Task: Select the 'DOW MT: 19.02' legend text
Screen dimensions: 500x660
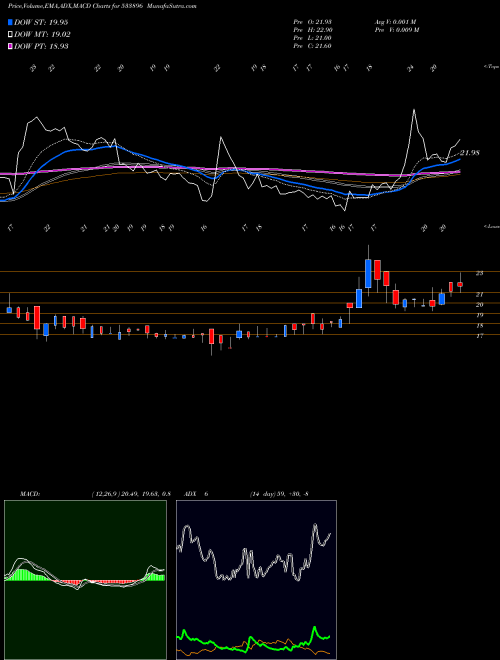Action: pyautogui.click(x=43, y=35)
